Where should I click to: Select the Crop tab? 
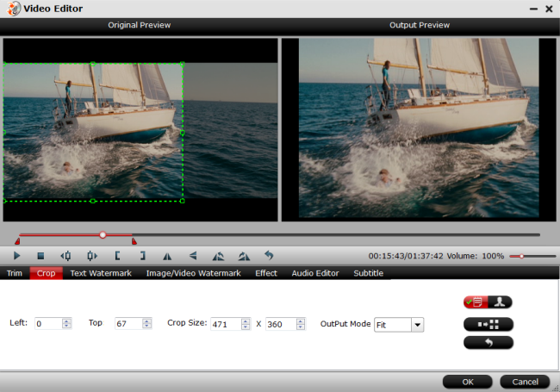click(46, 273)
